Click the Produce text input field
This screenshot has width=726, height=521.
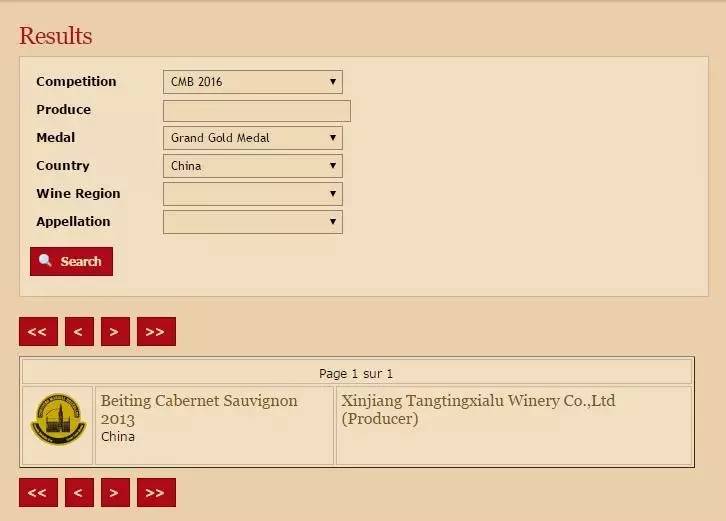257,111
